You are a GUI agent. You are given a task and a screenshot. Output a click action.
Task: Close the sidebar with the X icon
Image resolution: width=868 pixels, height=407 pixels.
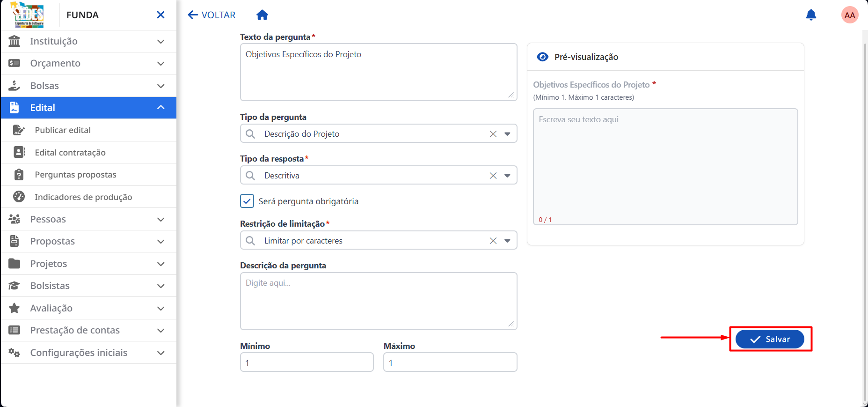tap(160, 15)
